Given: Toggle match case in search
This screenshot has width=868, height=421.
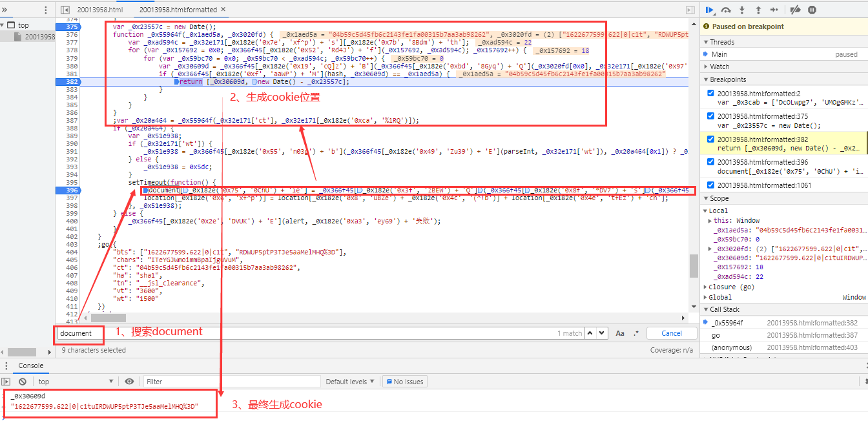Looking at the screenshot, I should [x=620, y=333].
